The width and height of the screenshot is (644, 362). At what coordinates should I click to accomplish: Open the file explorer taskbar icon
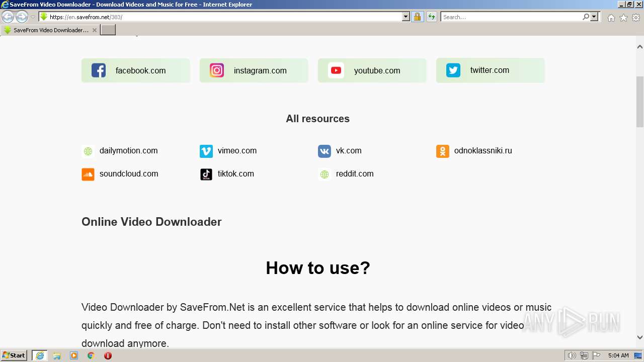click(x=57, y=355)
